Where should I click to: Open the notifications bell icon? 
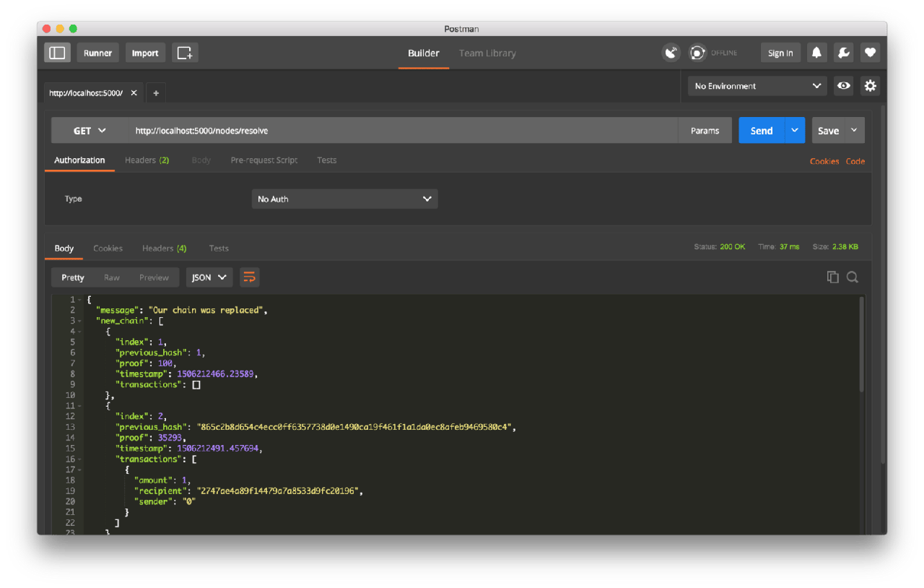817,53
